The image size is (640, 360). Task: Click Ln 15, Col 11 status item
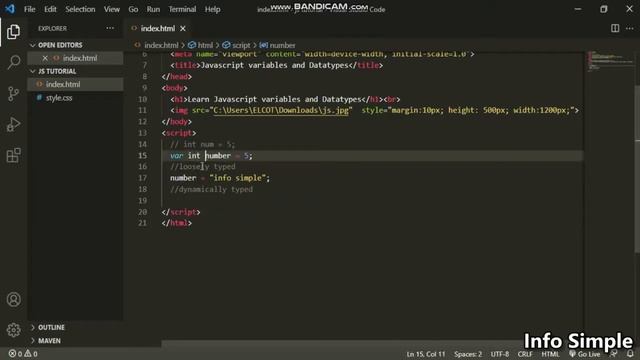(x=426, y=354)
